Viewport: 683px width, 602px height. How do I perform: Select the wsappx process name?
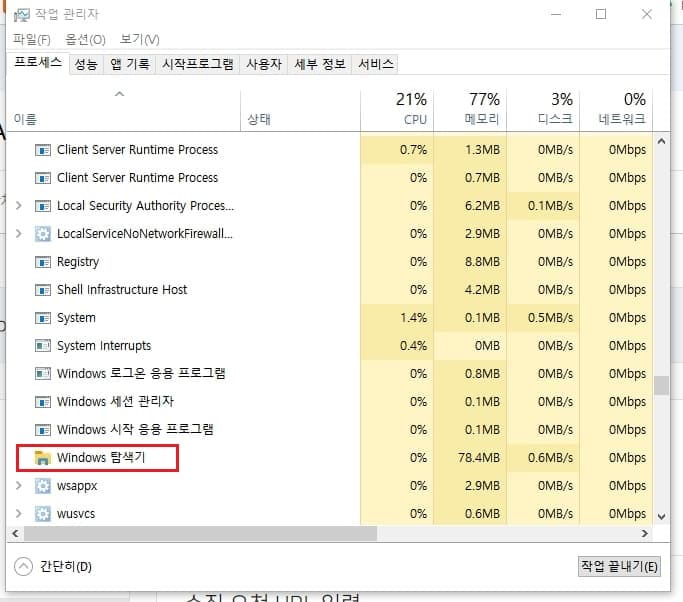click(x=77, y=486)
